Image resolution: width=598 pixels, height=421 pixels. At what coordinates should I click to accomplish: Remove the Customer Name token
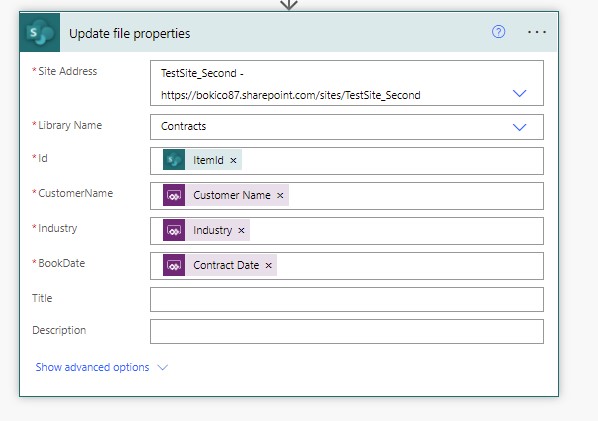click(280, 195)
